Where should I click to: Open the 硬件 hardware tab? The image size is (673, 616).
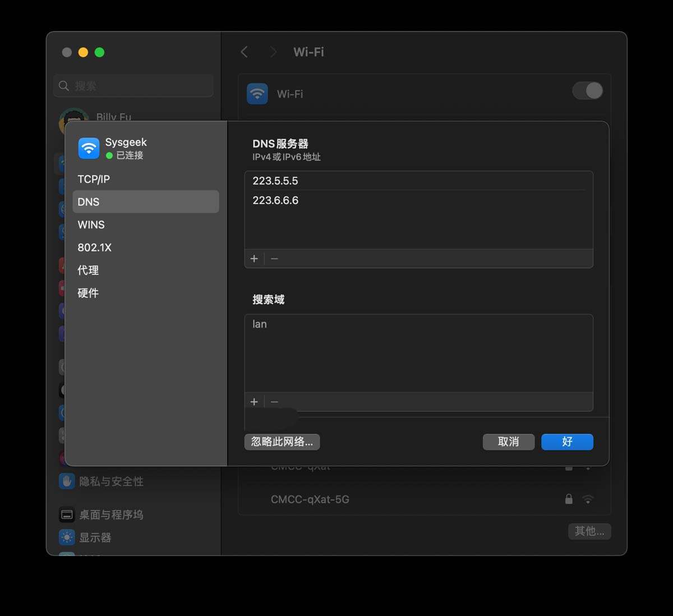(88, 293)
